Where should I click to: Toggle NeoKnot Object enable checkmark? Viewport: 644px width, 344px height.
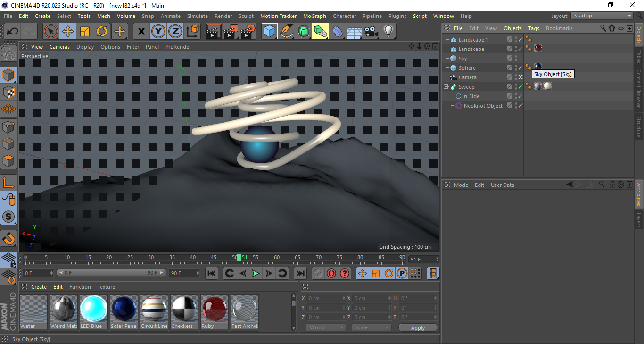520,106
